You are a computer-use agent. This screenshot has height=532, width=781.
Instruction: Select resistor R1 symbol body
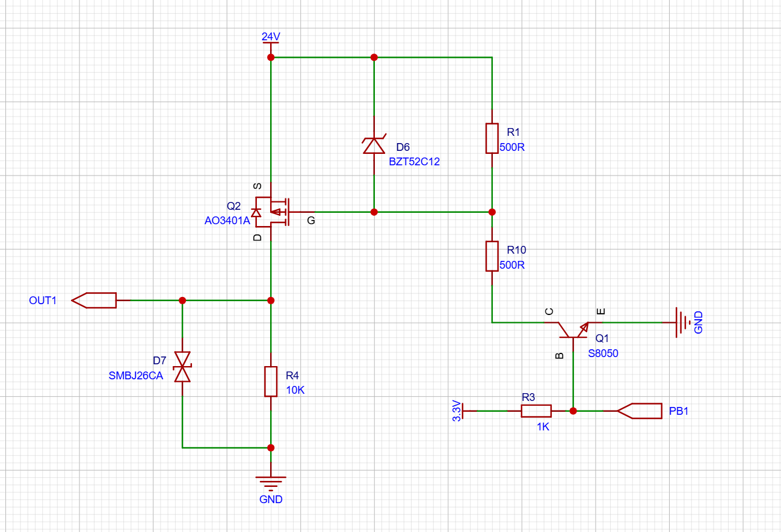(x=492, y=138)
